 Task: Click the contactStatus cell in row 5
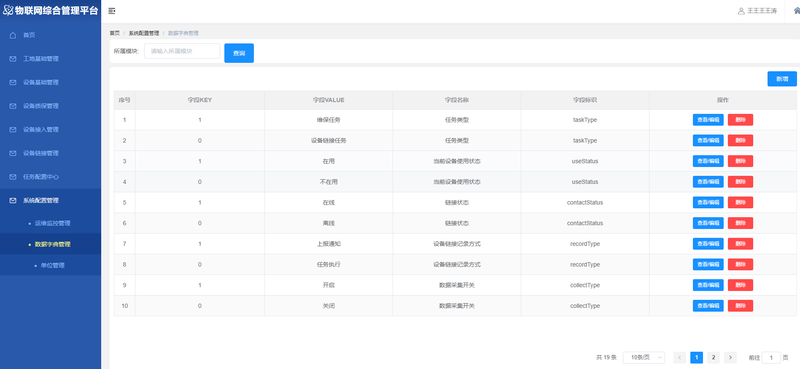tap(585, 203)
